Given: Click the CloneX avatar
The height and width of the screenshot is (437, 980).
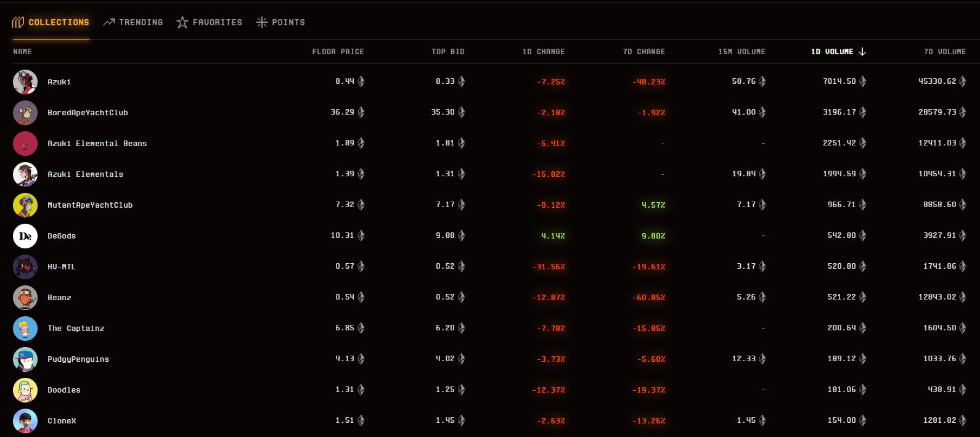Looking at the screenshot, I should tap(25, 421).
